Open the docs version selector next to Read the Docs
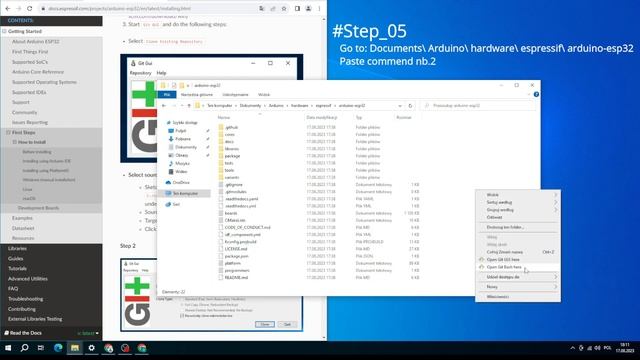This screenshot has height=360, width=640. (x=88, y=333)
